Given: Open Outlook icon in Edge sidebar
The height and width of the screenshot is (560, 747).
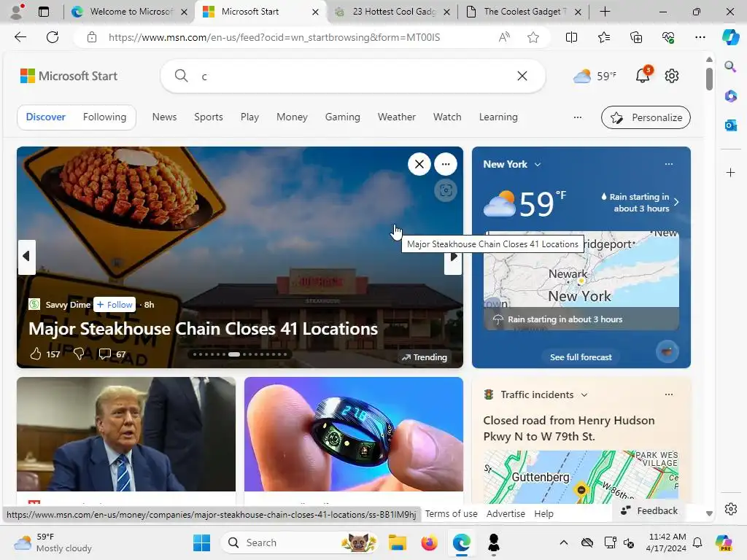Looking at the screenshot, I should pos(730,125).
